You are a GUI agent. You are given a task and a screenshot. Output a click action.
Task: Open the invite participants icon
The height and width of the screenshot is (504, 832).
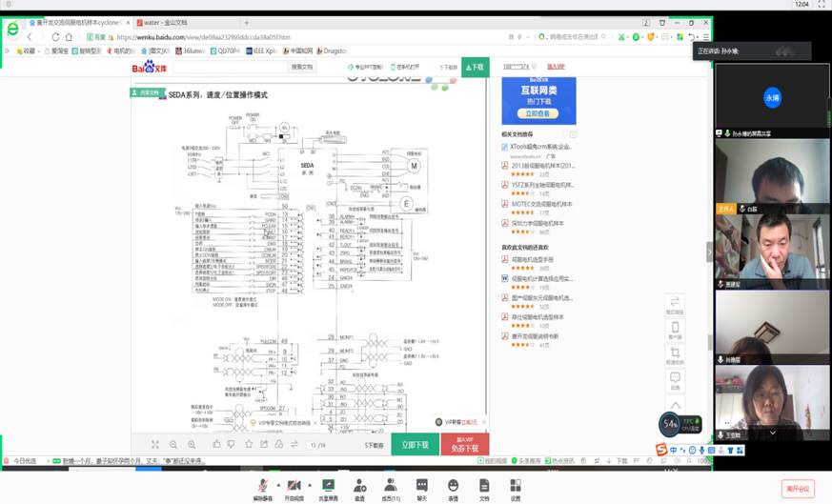359,486
